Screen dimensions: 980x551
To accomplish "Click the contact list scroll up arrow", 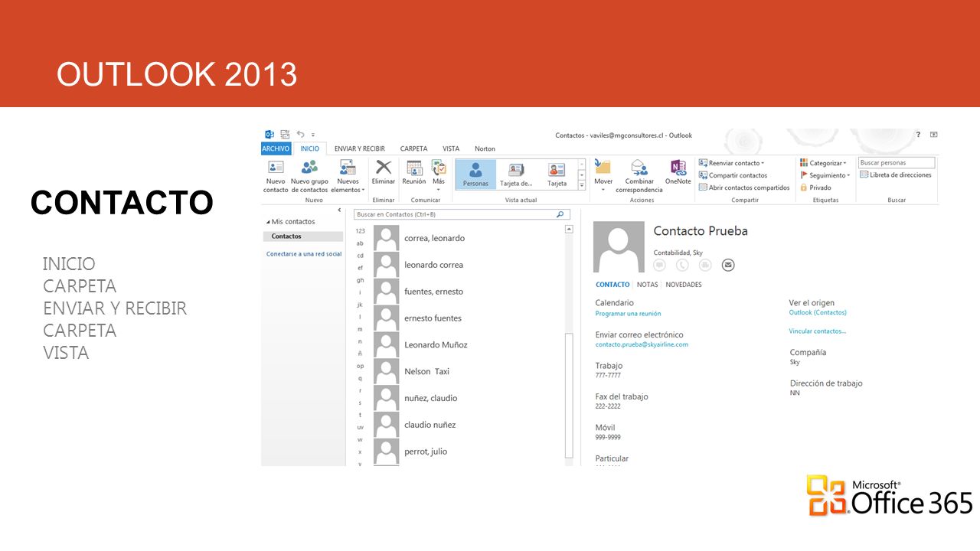I will (569, 229).
